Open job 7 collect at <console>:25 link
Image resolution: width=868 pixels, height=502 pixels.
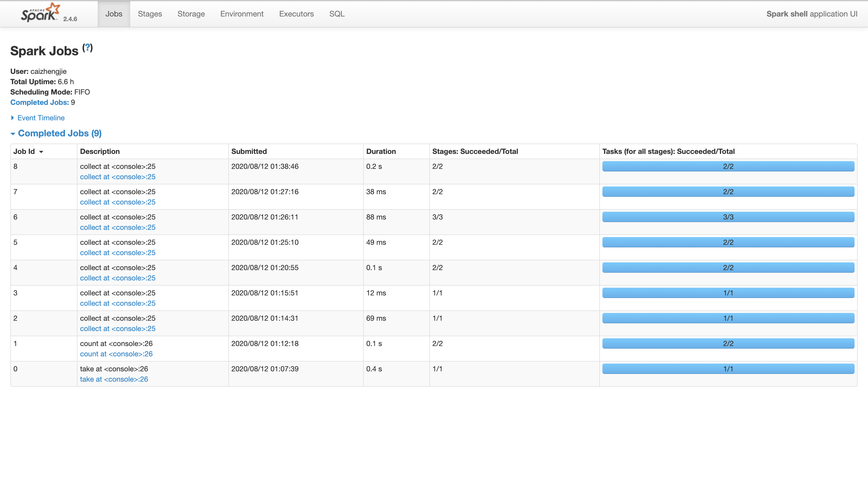pos(118,202)
